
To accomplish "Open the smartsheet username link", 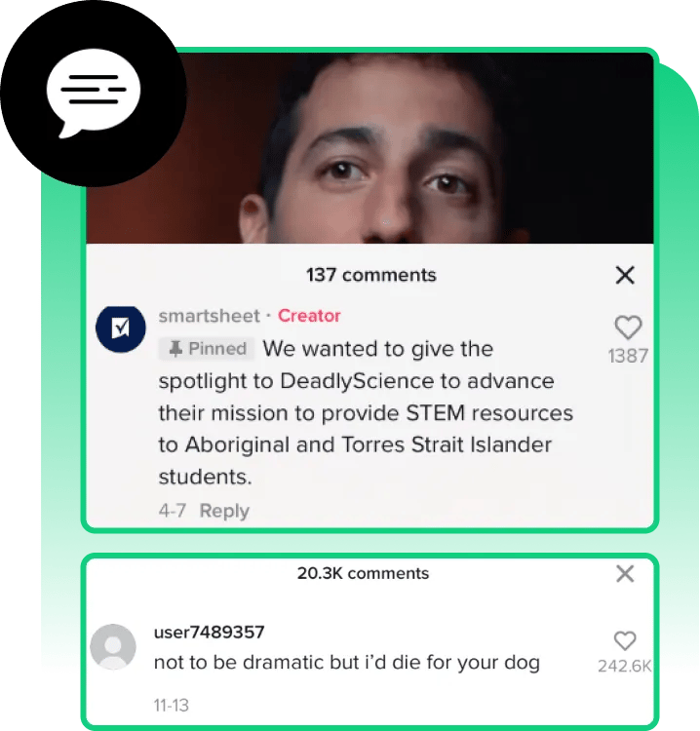I will (209, 316).
